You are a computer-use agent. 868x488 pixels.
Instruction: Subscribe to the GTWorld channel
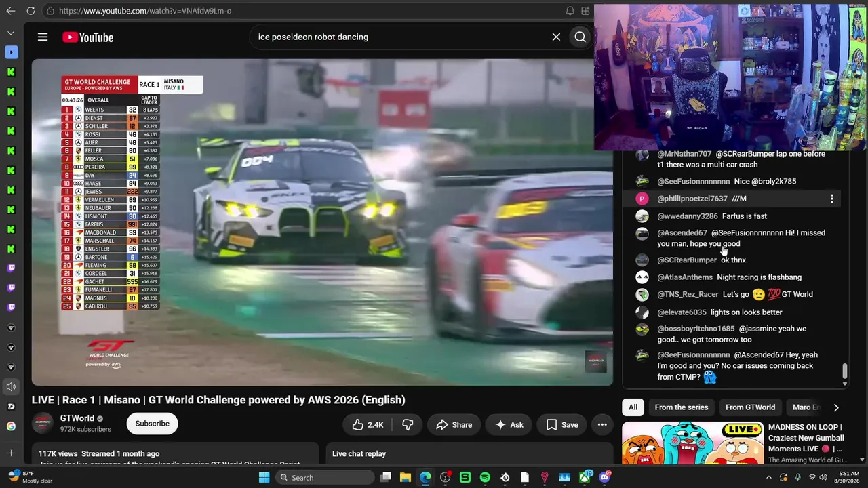point(152,424)
